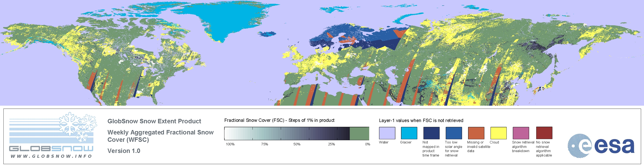This screenshot has height=167, width=644.
Task: Select the 'Too low solar angle' blue swatch
Action: click(453, 133)
